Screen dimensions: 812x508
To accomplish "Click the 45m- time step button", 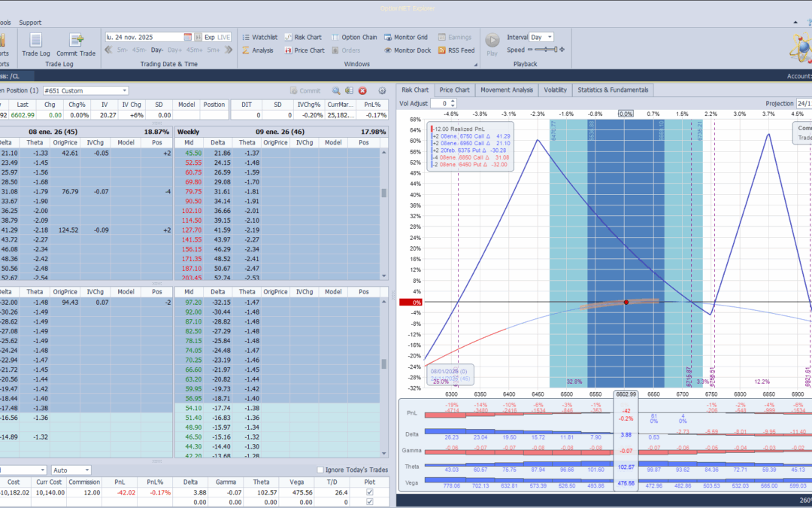I will [x=139, y=50].
